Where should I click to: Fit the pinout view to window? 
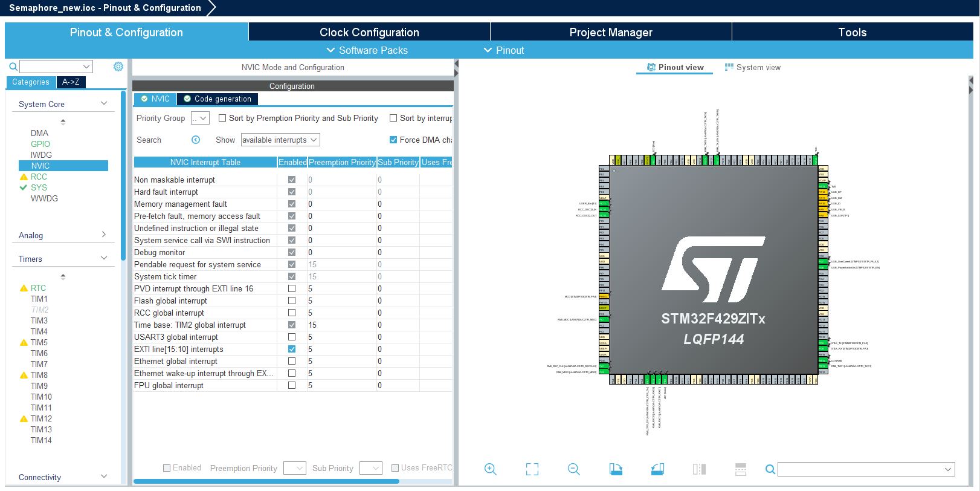click(532, 469)
